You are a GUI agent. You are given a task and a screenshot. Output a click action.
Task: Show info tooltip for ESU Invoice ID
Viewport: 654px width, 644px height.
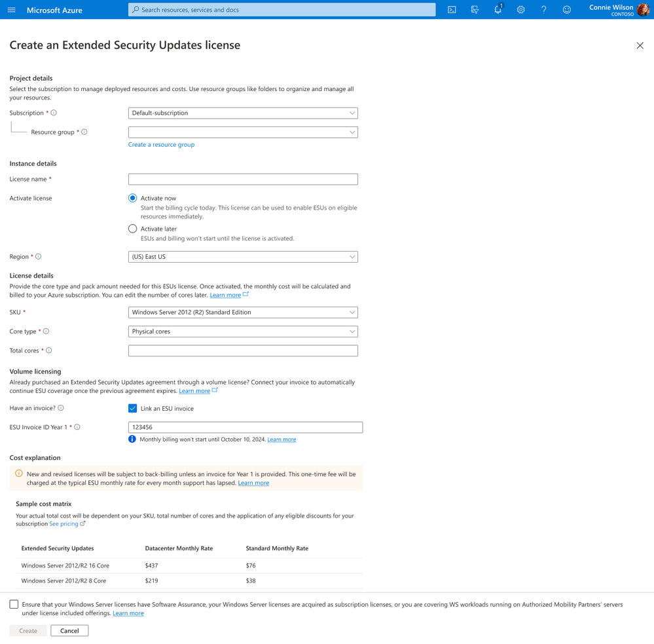coord(77,427)
